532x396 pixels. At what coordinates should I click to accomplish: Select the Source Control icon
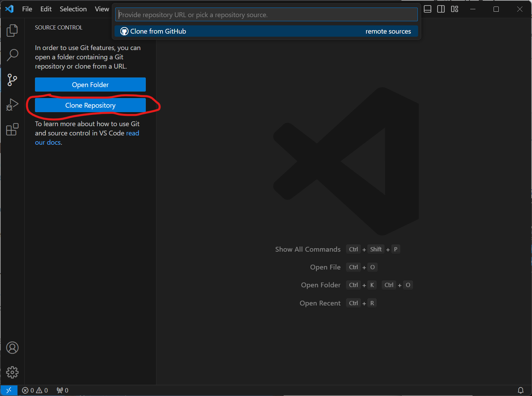(12, 80)
